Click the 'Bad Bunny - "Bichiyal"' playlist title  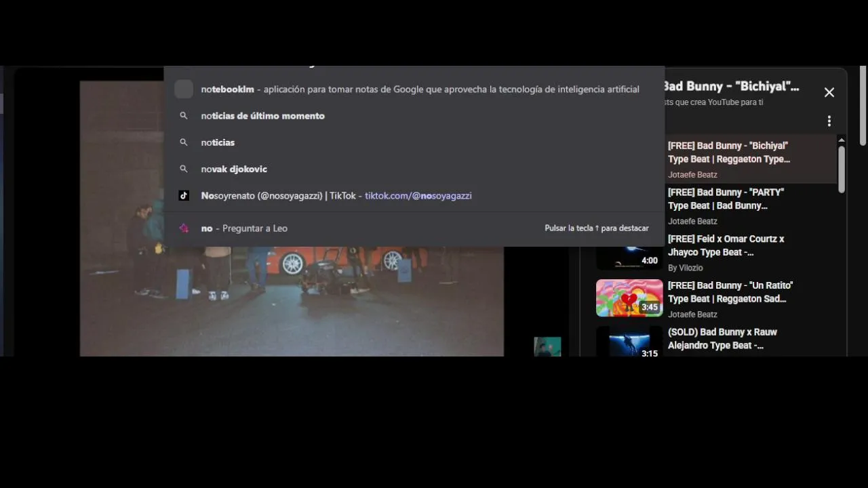[730, 86]
